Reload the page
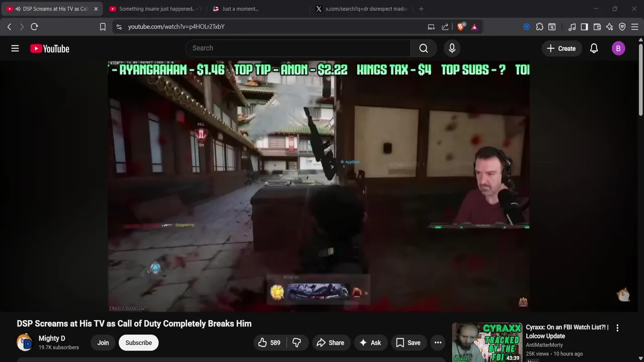 pyautogui.click(x=34, y=27)
